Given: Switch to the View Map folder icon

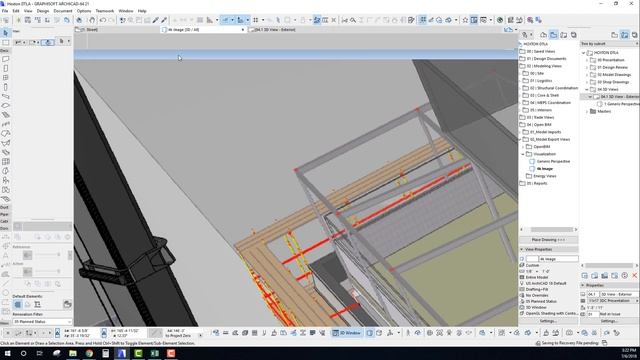Looking at the screenshot, I should pos(553,35).
